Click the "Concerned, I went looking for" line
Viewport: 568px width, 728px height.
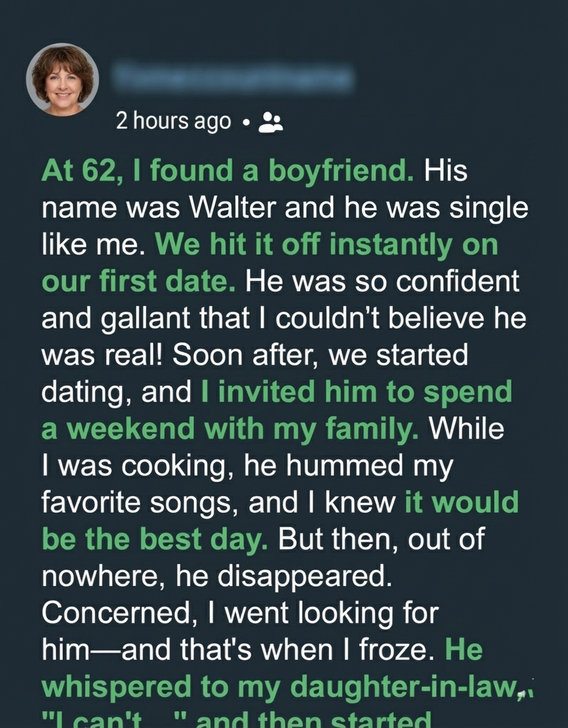coord(240,613)
